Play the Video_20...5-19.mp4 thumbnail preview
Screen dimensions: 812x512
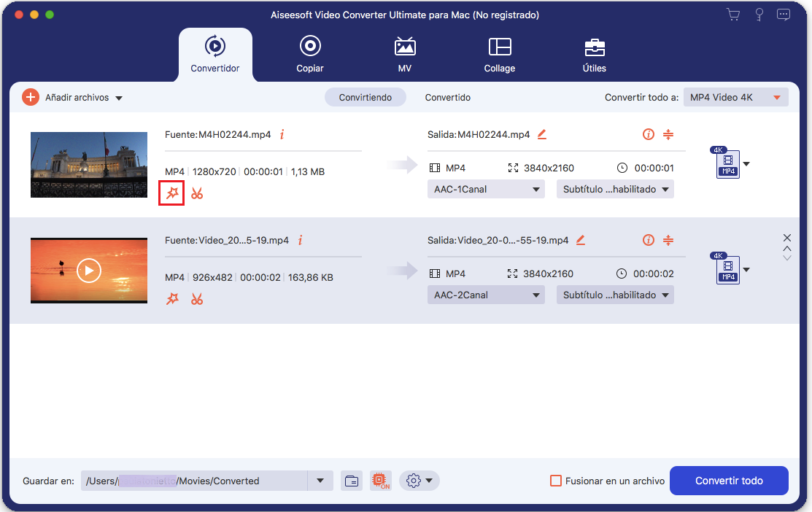(89, 271)
